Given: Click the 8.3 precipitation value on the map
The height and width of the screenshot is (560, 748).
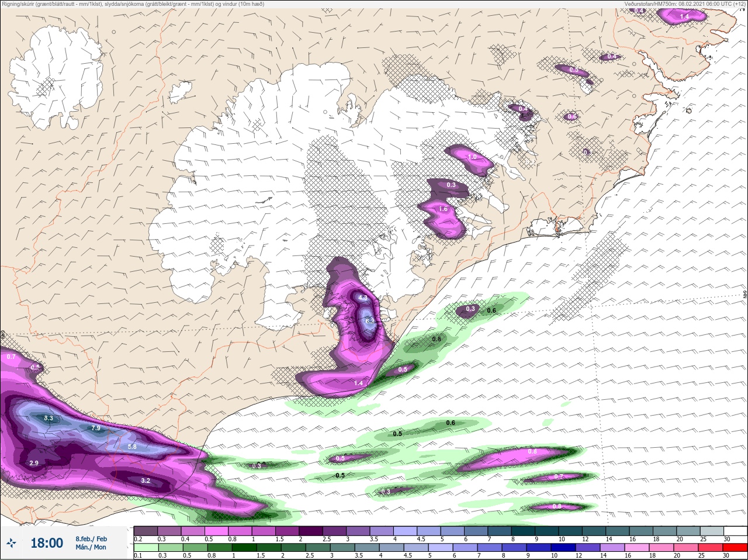Looking at the screenshot, I should tap(49, 419).
